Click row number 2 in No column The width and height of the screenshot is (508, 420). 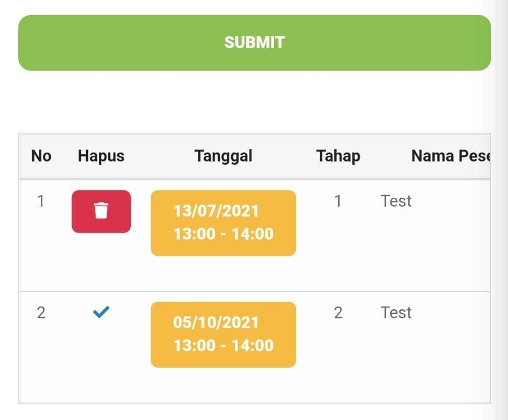point(41,313)
